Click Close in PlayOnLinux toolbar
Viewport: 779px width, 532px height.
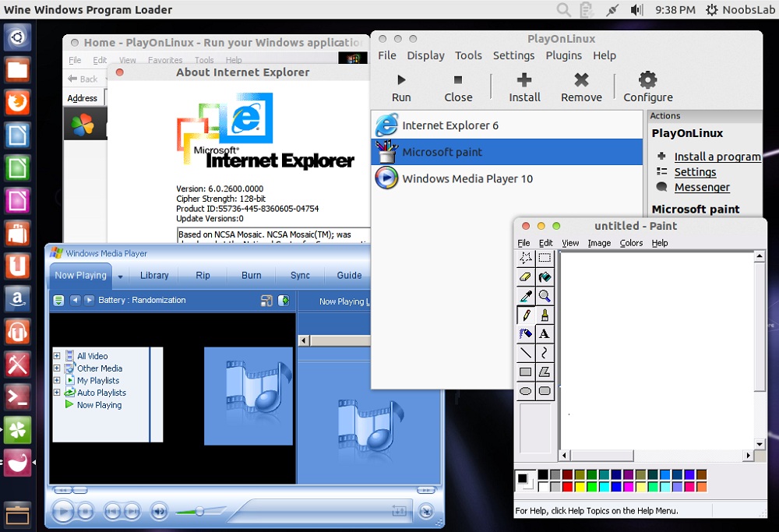point(458,88)
